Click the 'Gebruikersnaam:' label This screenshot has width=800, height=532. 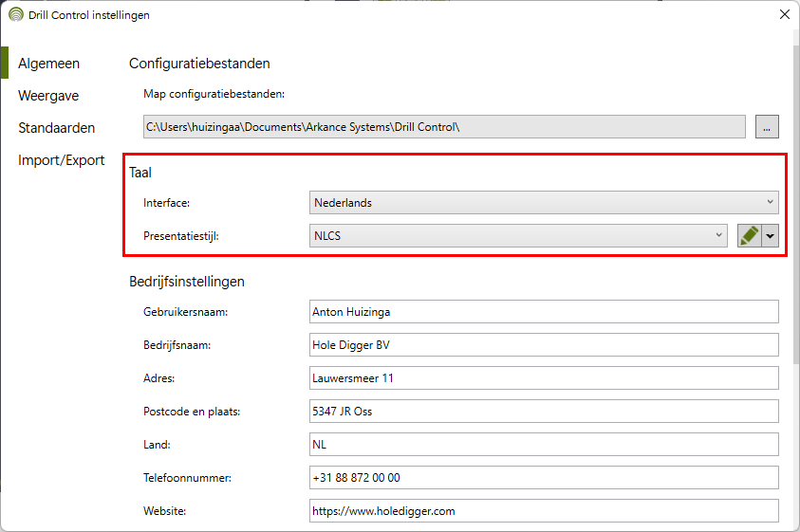[185, 312]
